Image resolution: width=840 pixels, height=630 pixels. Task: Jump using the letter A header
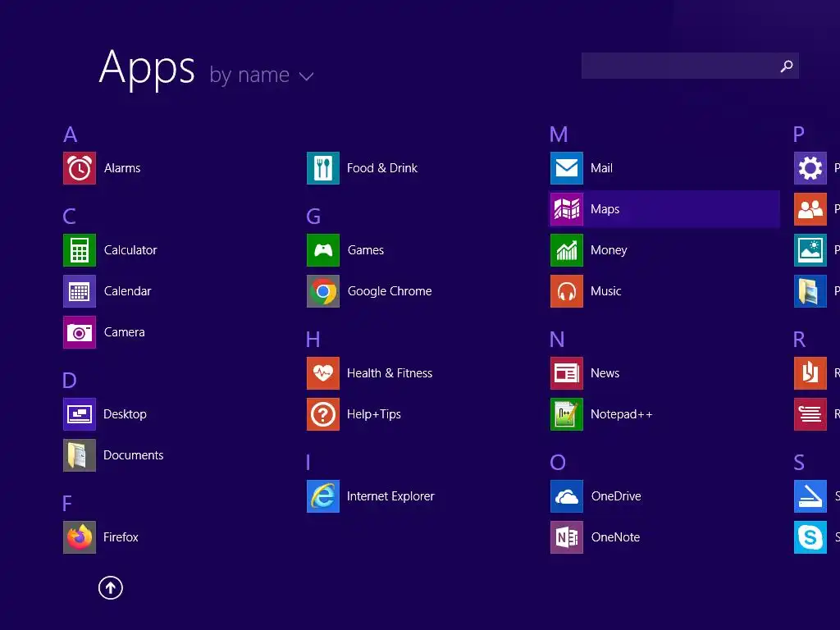tap(71, 135)
